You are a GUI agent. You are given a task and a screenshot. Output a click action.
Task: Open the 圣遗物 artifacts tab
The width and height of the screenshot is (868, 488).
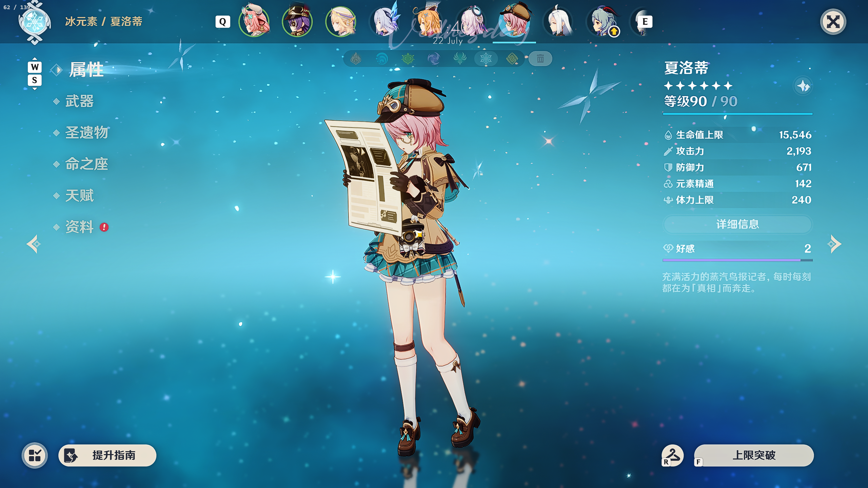pos(86,133)
